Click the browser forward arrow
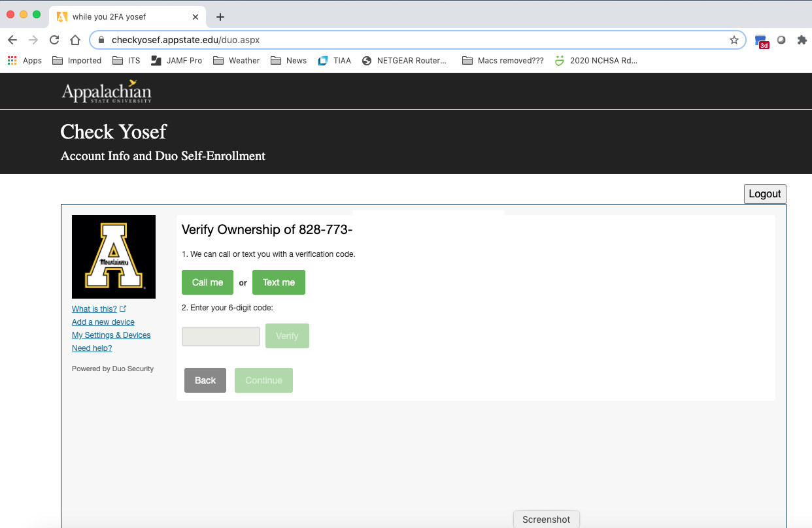The width and height of the screenshot is (812, 528). click(33, 40)
